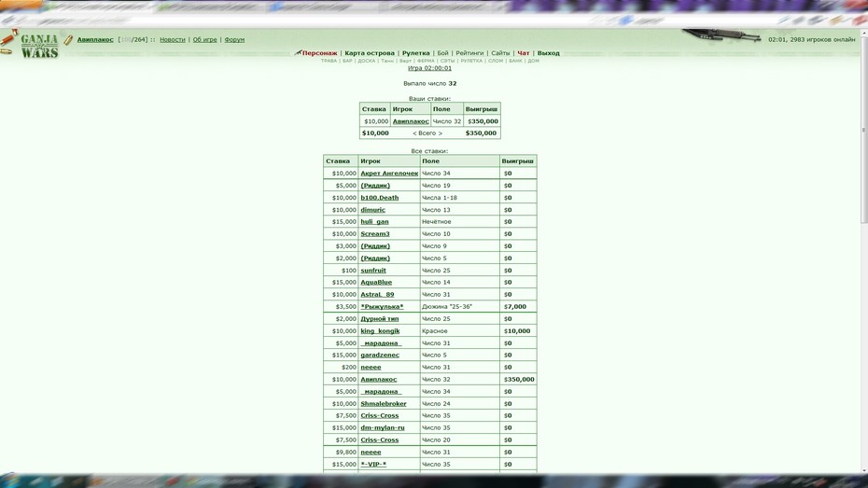Open (Риддик) in the Число 19 row
The width and height of the screenshot is (868, 488).
click(375, 186)
